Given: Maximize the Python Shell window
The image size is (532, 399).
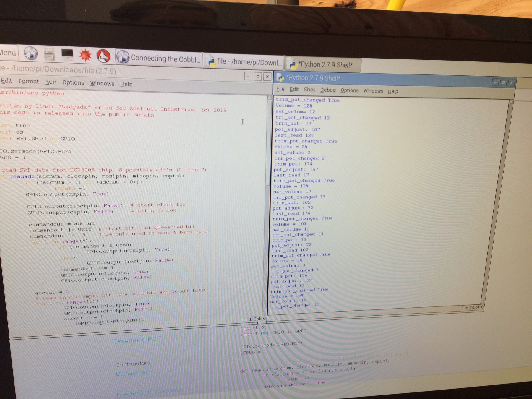Looking at the screenshot, I should 503,82.
